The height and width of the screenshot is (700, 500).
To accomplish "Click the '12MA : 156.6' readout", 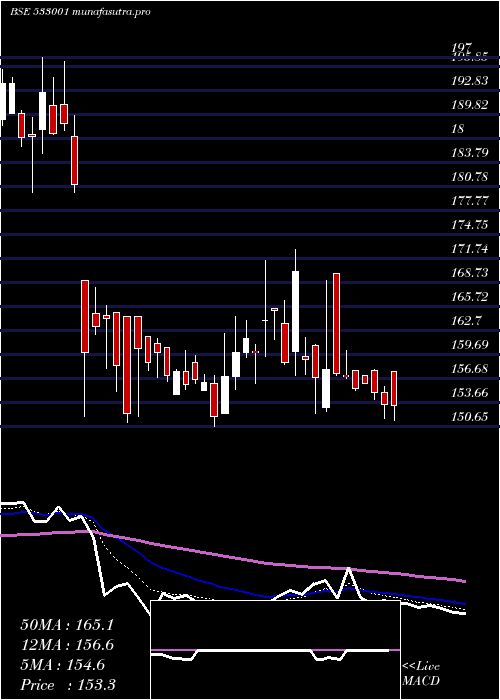I will click(x=67, y=645).
